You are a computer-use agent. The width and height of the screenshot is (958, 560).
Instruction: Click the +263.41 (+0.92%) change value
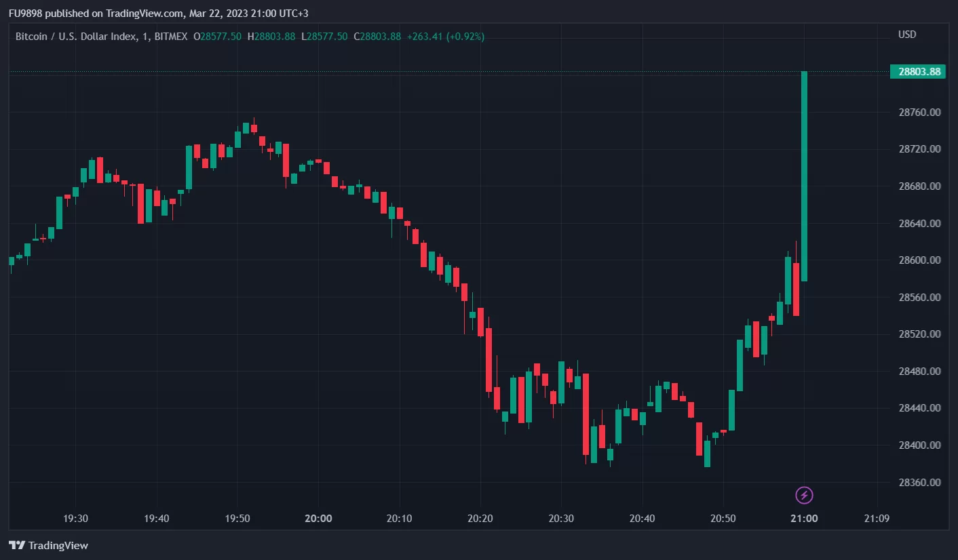click(445, 37)
